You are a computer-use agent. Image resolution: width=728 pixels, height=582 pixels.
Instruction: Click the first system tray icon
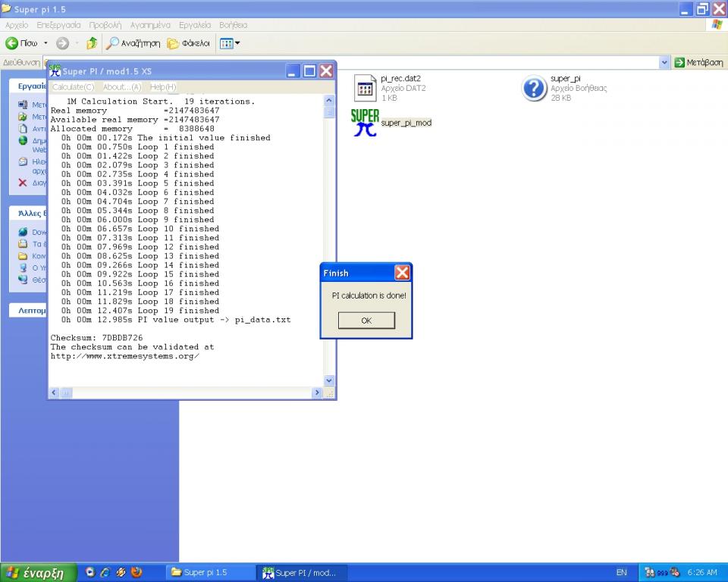pyautogui.click(x=650, y=573)
